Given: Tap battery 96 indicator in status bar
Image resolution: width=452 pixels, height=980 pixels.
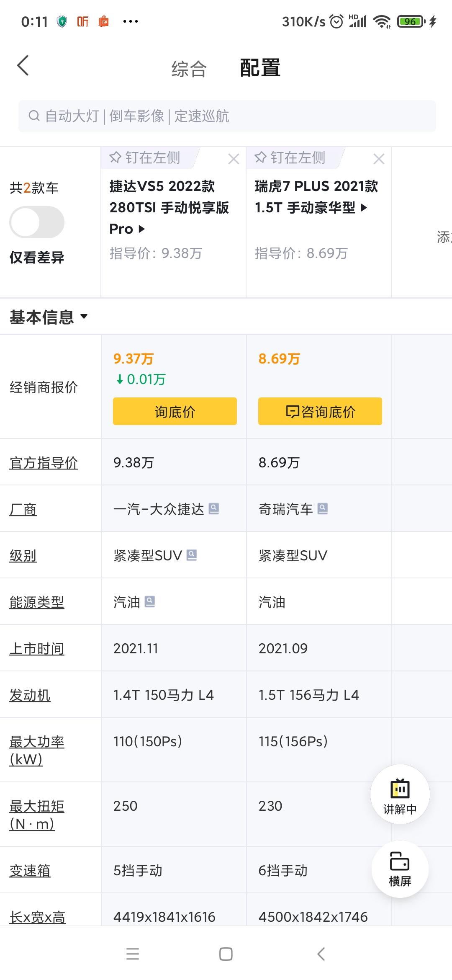Looking at the screenshot, I should [411, 21].
